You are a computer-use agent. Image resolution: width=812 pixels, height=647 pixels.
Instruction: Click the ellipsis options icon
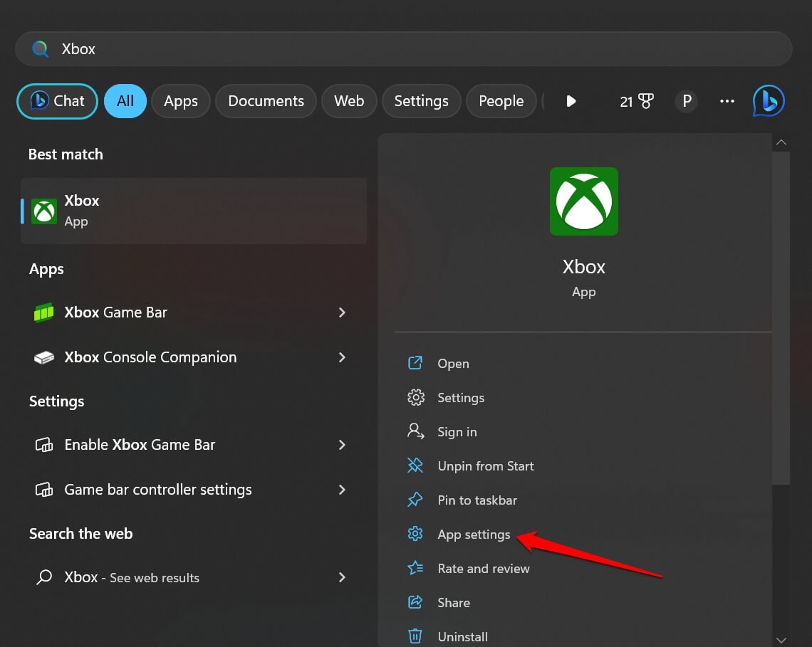tap(727, 100)
